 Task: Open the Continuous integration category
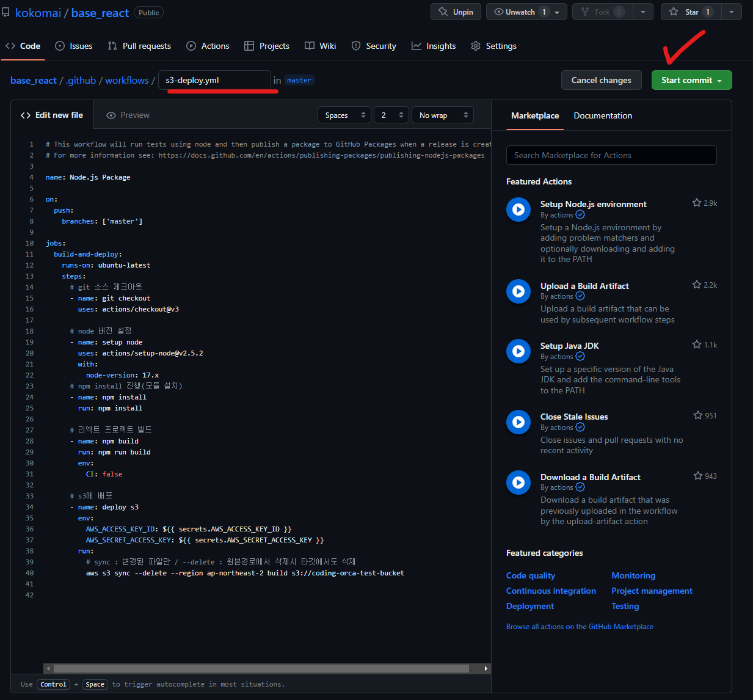click(551, 591)
